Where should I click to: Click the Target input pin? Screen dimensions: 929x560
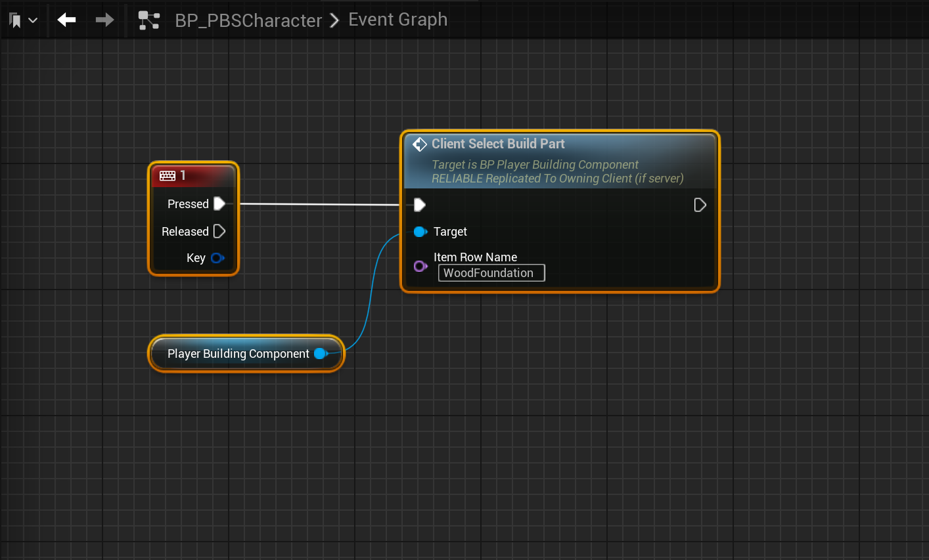pos(420,232)
